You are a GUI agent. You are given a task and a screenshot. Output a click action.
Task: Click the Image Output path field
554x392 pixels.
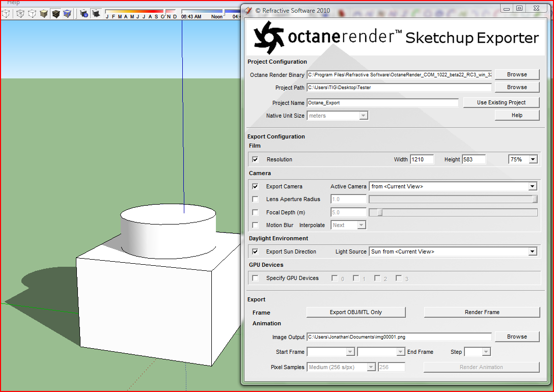[x=399, y=337]
